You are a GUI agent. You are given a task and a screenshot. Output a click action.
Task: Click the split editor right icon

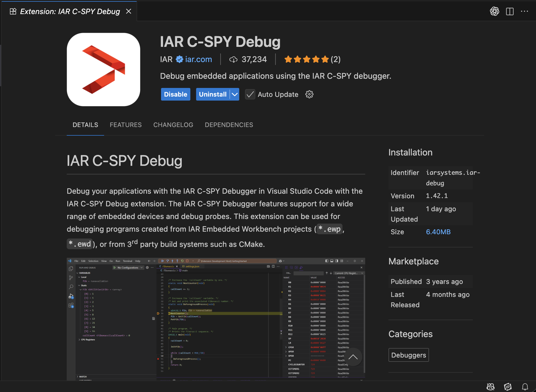(x=510, y=11)
